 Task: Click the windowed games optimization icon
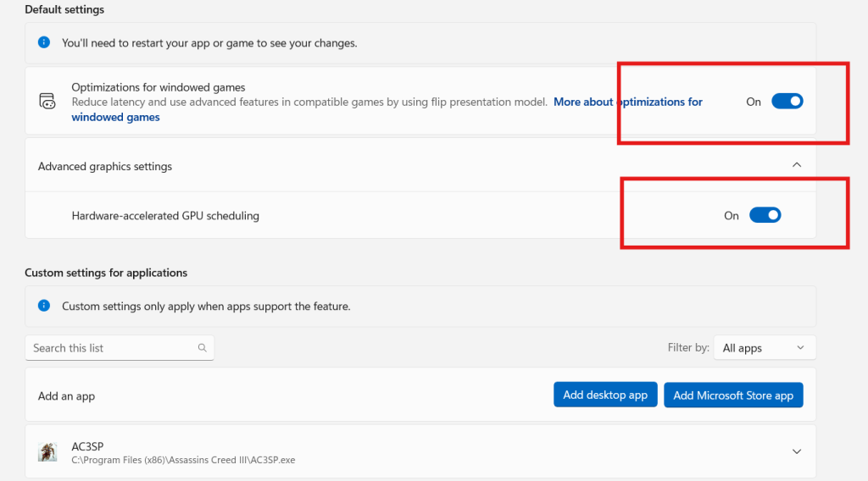click(x=47, y=102)
